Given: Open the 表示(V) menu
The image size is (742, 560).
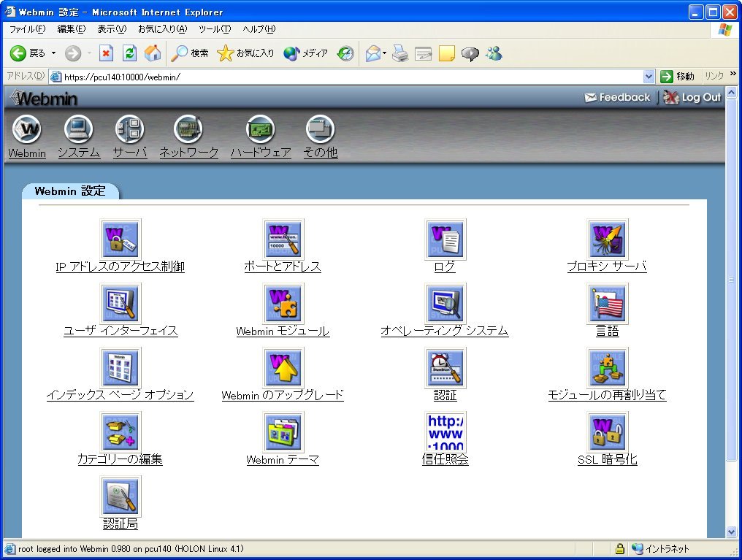Looking at the screenshot, I should click(112, 29).
